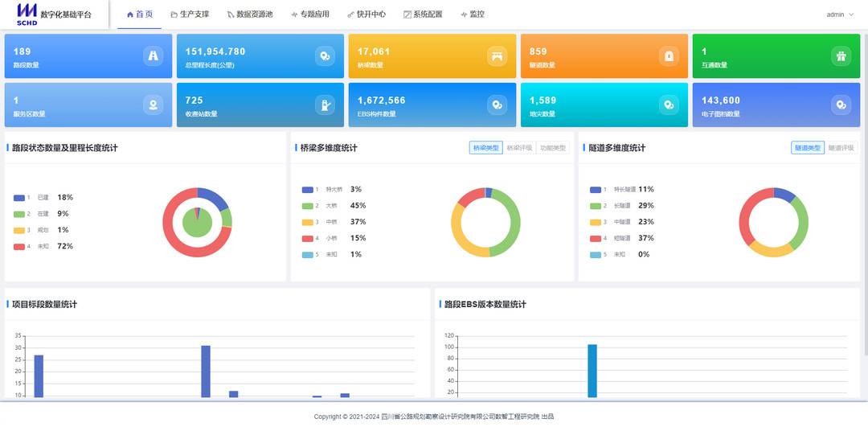Select the 桥梁评级 chart view
Screen dimensions: 868x431
click(x=519, y=148)
